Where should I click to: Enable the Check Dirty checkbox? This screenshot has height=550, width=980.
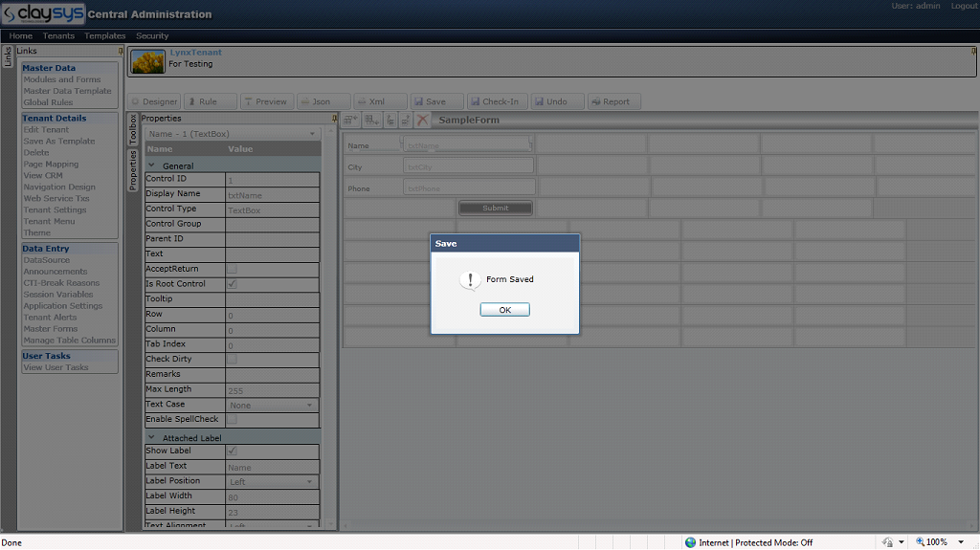click(232, 359)
